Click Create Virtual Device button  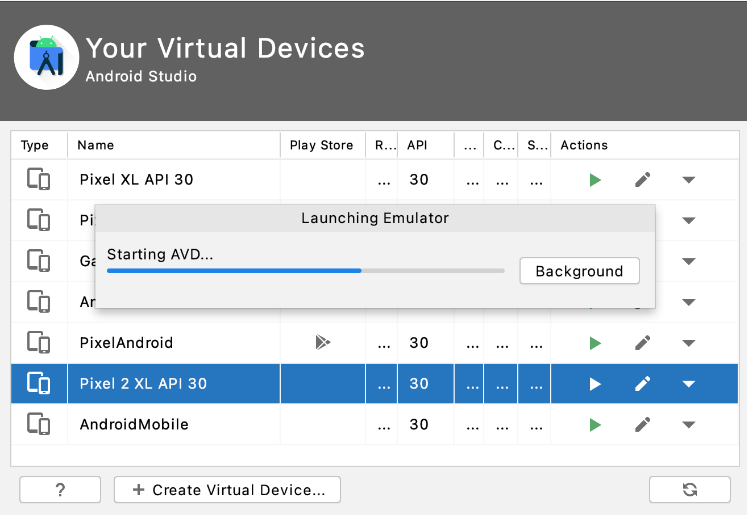click(227, 490)
